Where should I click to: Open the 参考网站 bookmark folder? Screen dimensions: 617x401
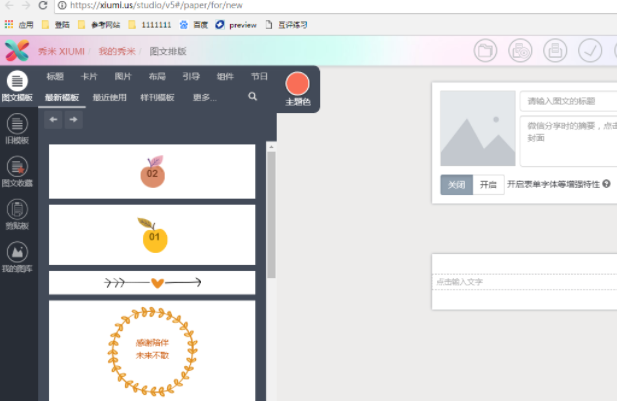99,25
